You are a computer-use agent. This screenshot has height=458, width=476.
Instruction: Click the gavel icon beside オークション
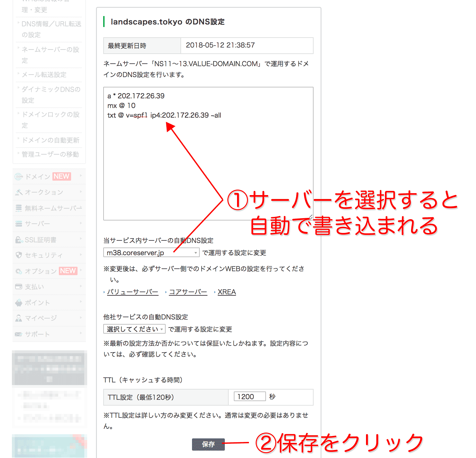point(19,192)
